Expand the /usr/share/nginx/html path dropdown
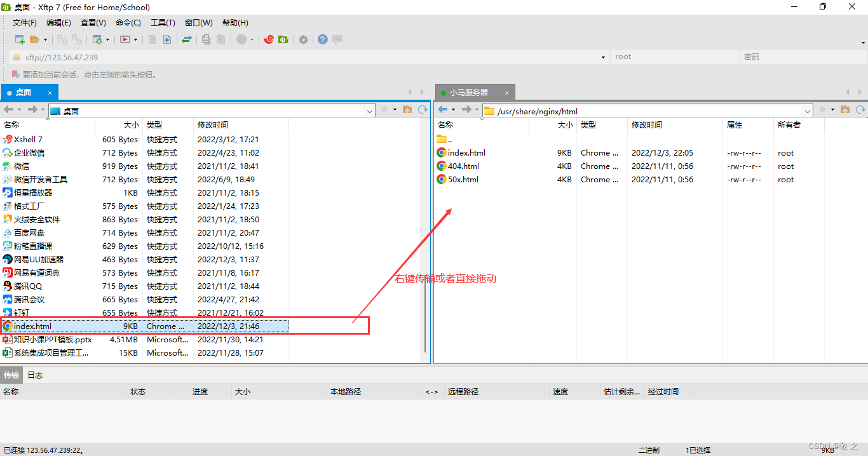 (808, 111)
